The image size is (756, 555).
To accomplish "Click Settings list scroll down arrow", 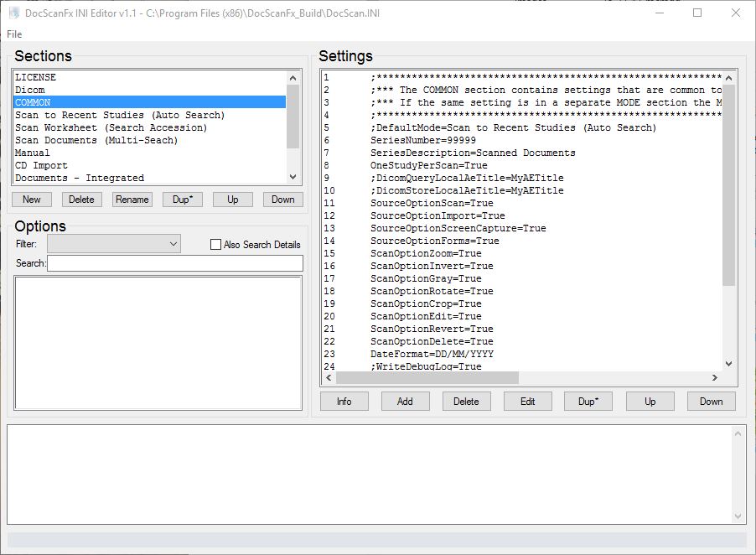I will click(728, 364).
